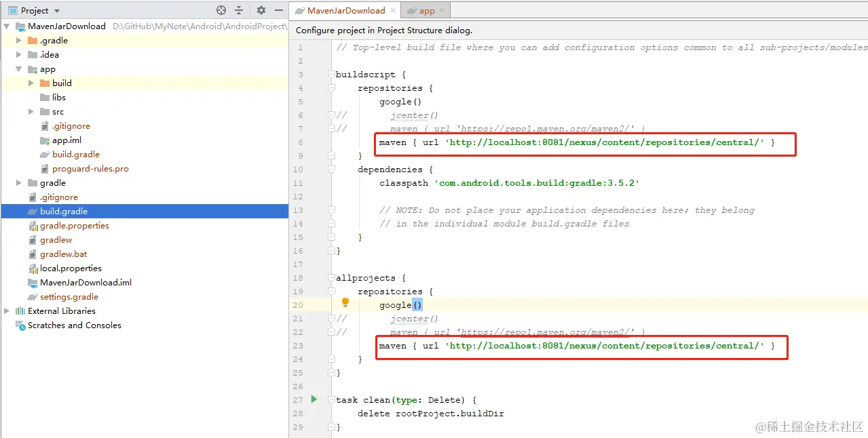This screenshot has height=438, width=868.
Task: Click the commented jcenter() on line 6
Action: tap(414, 115)
